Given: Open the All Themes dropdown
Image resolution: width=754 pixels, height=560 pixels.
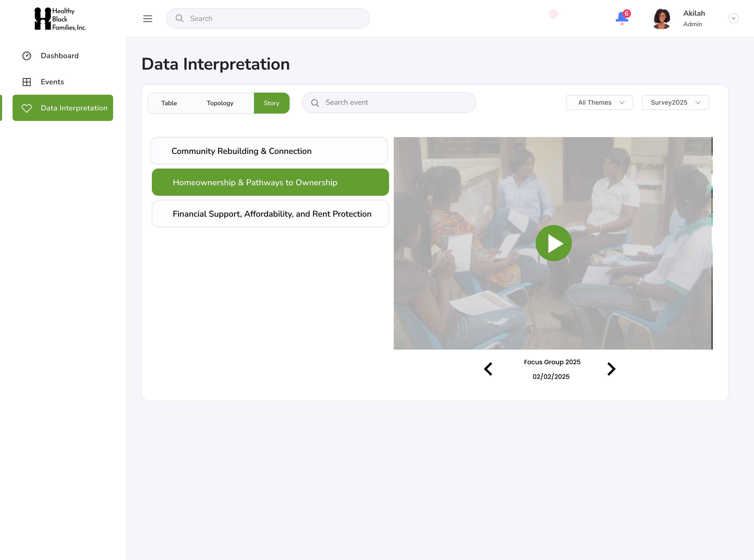Looking at the screenshot, I should tap(599, 102).
